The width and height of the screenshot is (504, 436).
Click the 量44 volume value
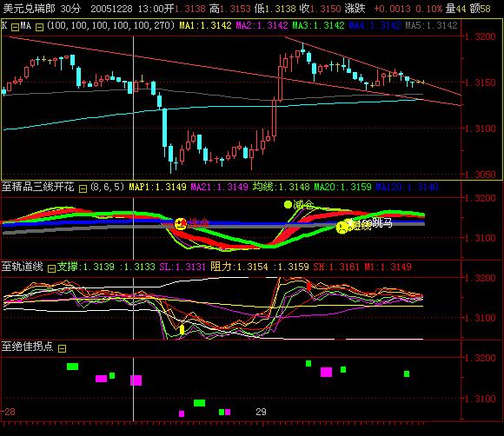click(x=455, y=9)
